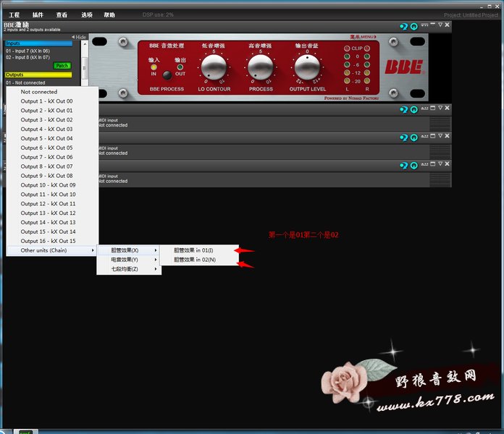Viewport: 504px width, 434px height.
Task: Toggle bypass icon on second plugin slot header
Action: click(x=404, y=109)
